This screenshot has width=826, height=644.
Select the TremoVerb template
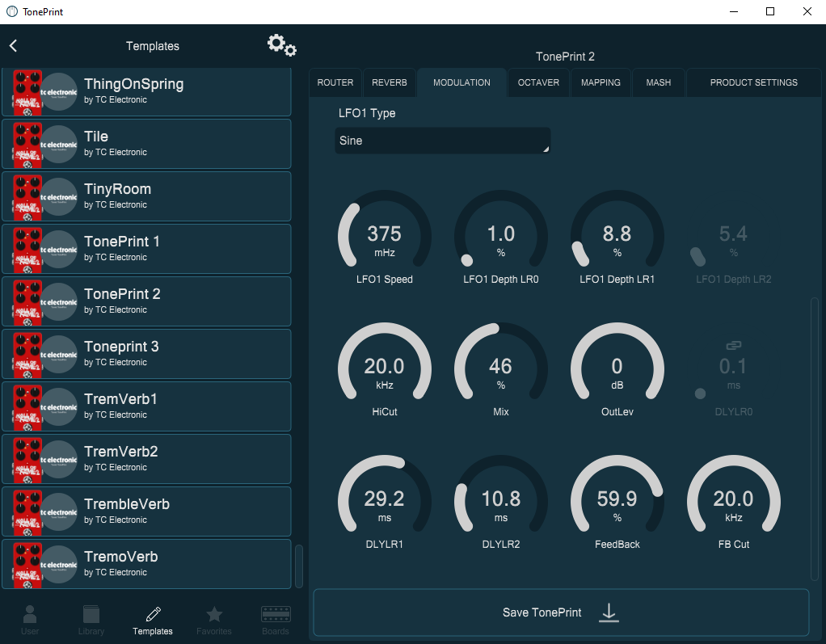146,564
